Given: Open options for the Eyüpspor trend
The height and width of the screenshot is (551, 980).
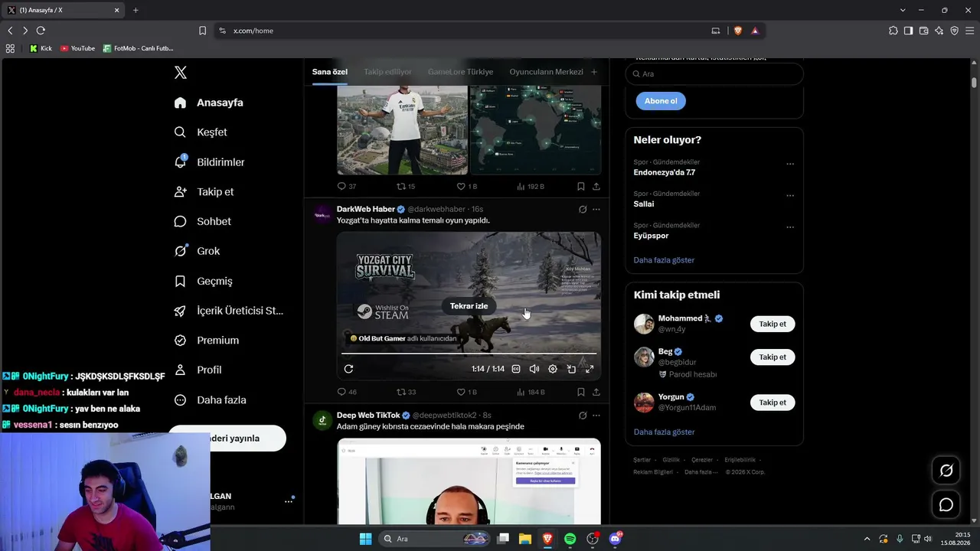Looking at the screenshot, I should click(790, 227).
